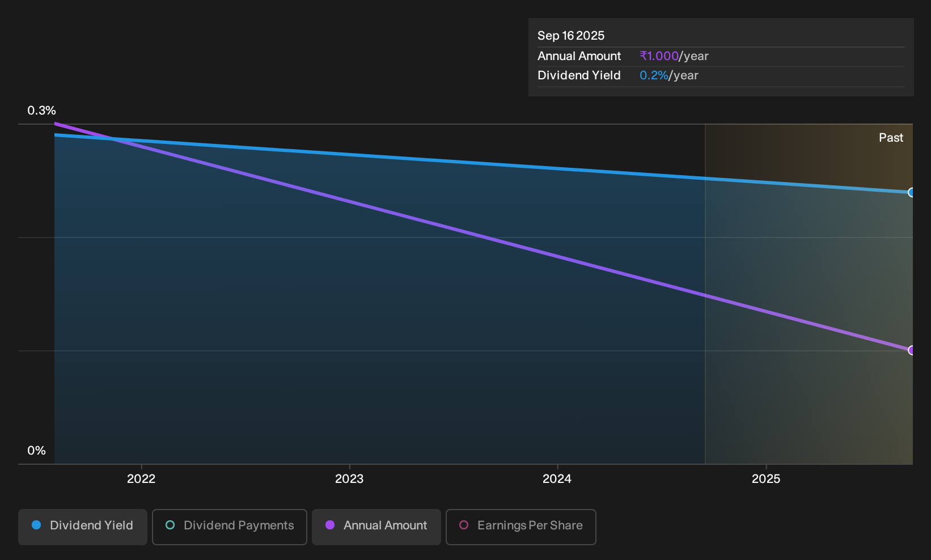The width and height of the screenshot is (931, 560).
Task: Select the purple end-point marker on amount line
Action: pos(911,350)
